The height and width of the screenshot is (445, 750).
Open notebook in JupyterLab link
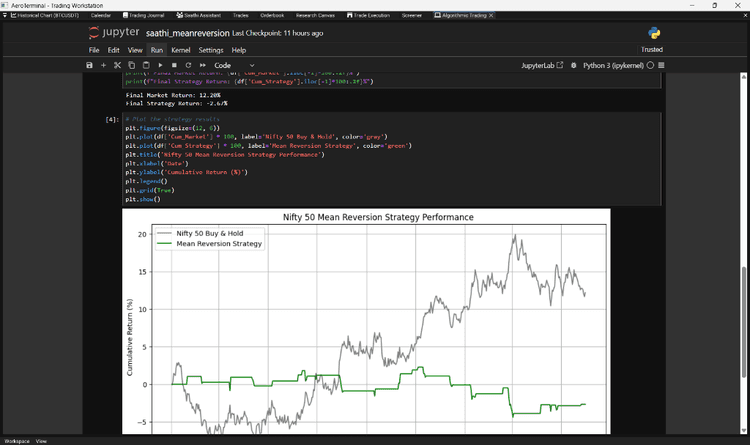tap(542, 65)
